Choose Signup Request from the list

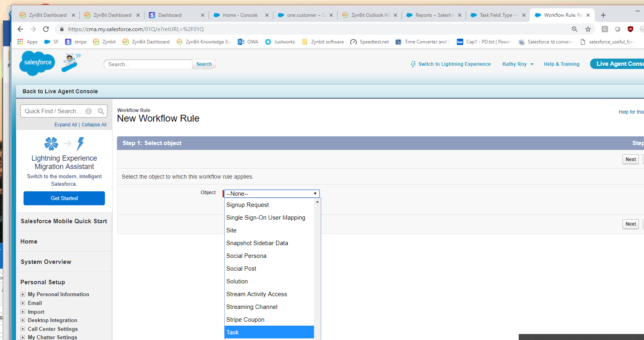pyautogui.click(x=269, y=205)
